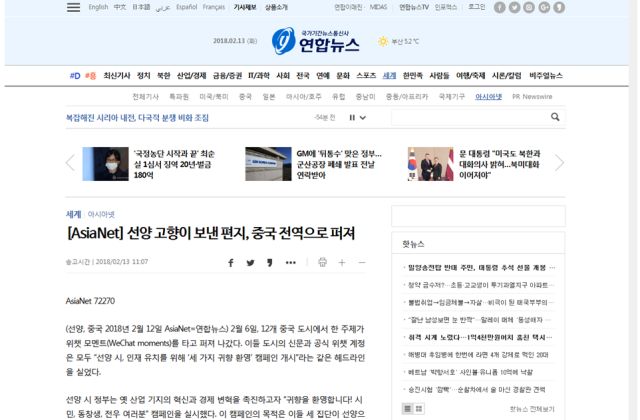Click the sun weather icon
The image size is (640, 420).
[383, 41]
